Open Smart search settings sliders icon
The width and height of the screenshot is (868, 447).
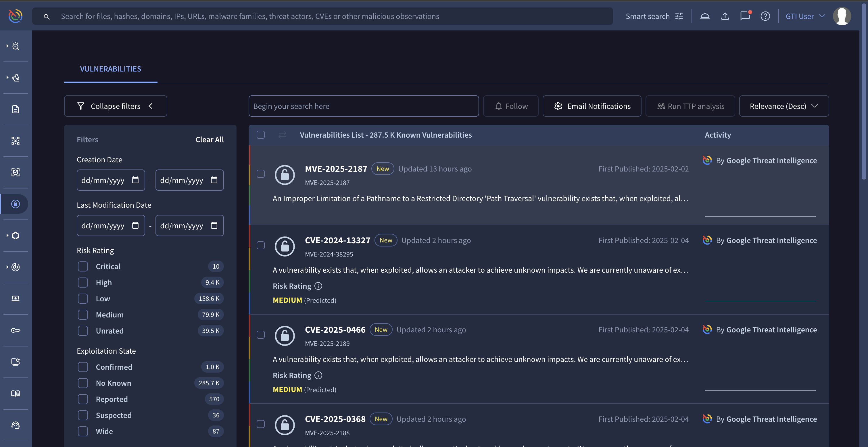click(679, 16)
